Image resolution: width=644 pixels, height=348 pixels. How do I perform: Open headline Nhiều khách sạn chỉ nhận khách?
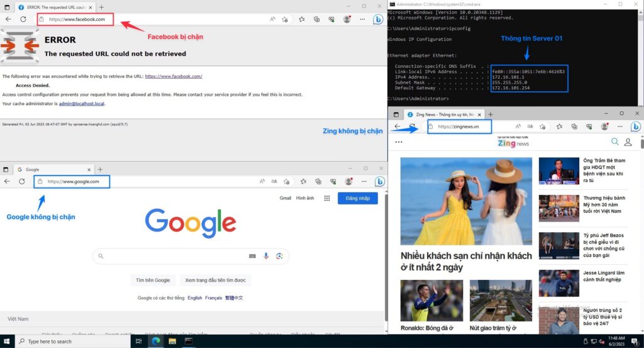point(466,261)
